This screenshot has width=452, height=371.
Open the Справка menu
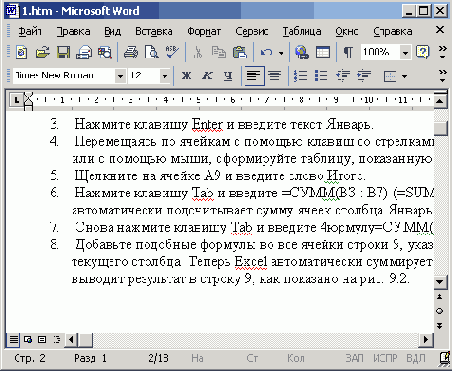pos(393,31)
